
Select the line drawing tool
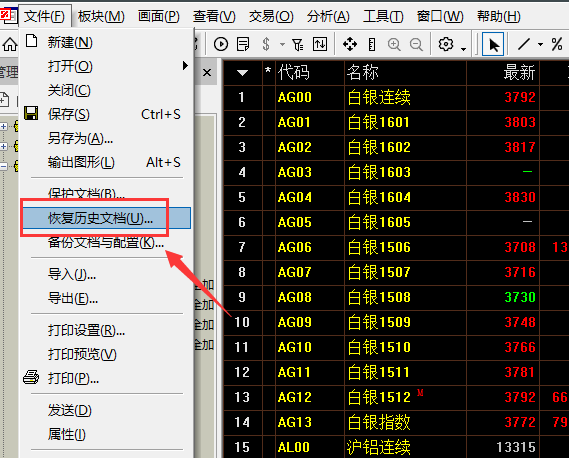tap(524, 44)
